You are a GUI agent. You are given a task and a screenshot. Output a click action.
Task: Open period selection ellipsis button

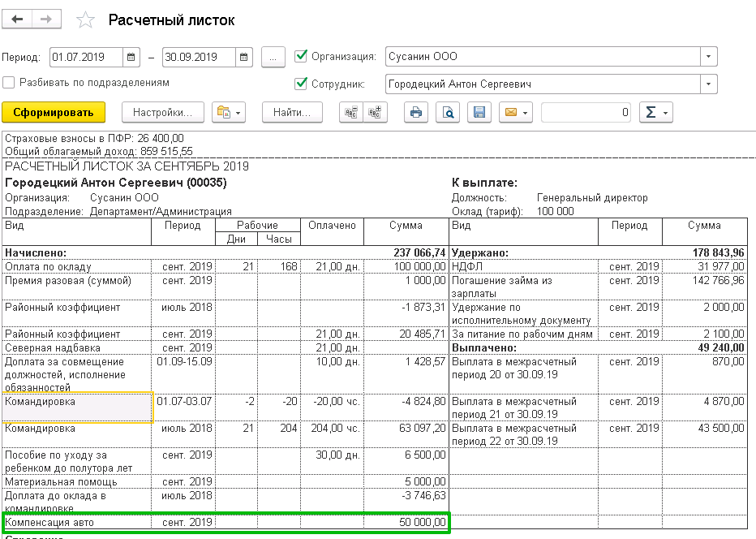(273, 57)
